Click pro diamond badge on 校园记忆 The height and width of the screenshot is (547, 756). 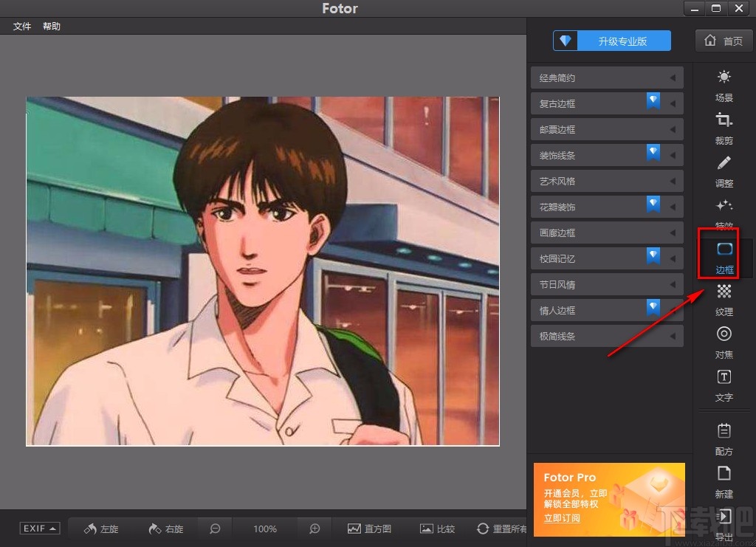(x=653, y=255)
